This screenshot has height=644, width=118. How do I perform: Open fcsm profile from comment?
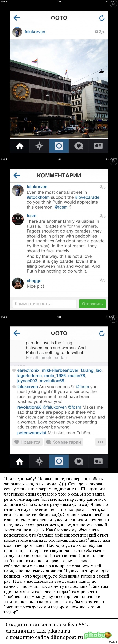coord(31,216)
